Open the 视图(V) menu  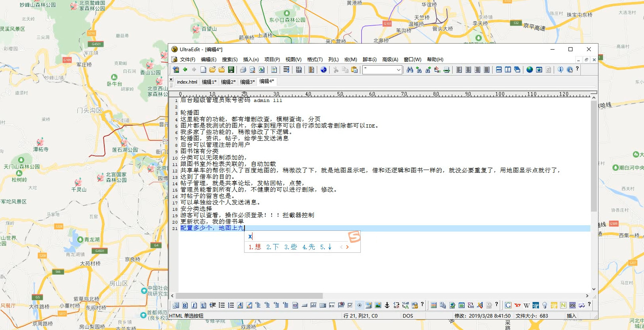coord(294,60)
